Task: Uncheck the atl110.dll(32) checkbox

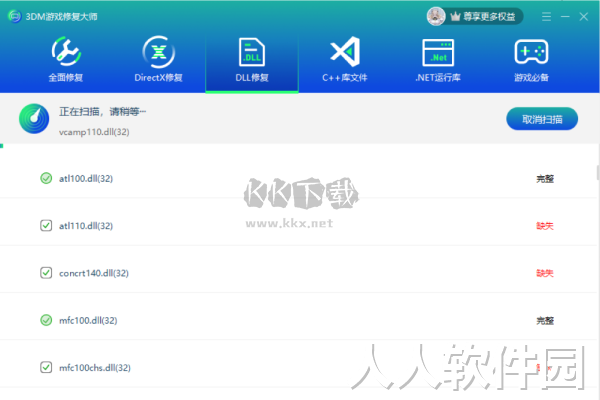Action: (46, 225)
